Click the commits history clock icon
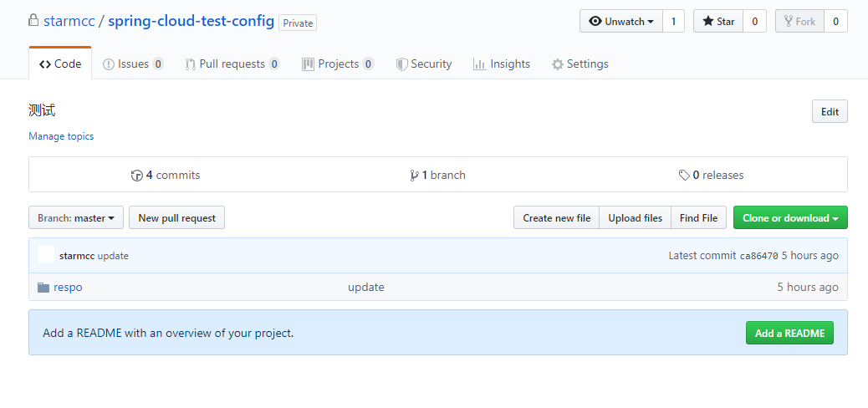The height and width of the screenshot is (408, 868). pos(137,176)
